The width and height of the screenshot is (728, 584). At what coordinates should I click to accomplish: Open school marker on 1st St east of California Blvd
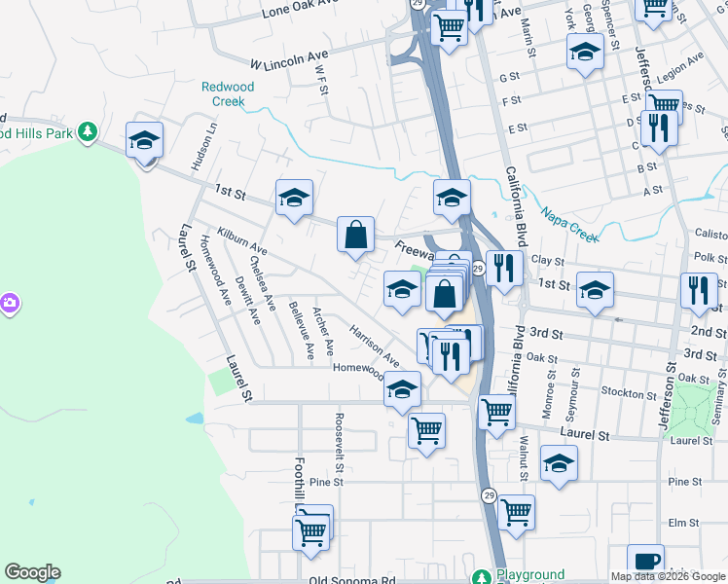pos(596,291)
